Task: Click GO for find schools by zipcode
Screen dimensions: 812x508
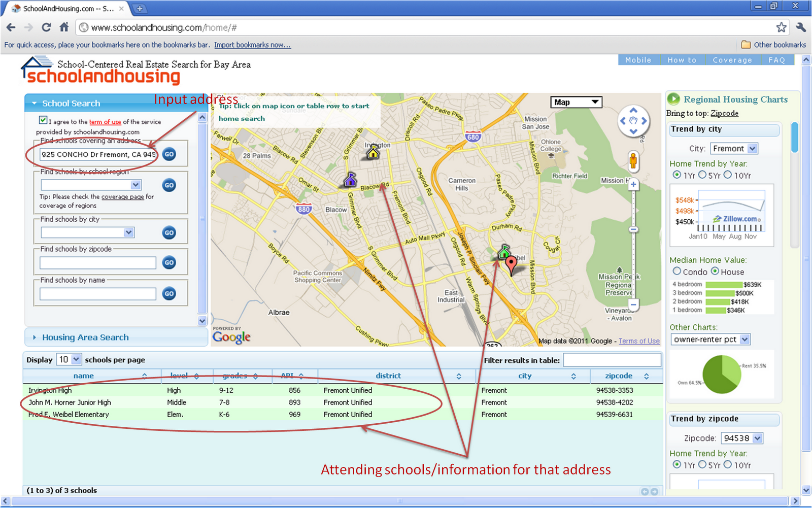Action: pos(170,262)
